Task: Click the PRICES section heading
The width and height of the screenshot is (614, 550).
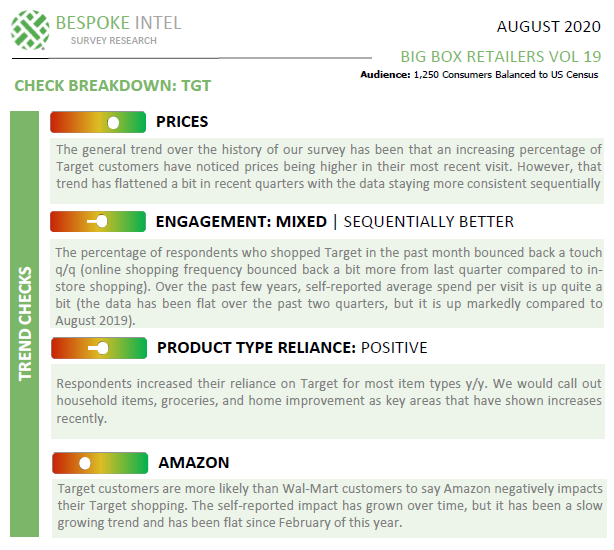Action: 182,122
